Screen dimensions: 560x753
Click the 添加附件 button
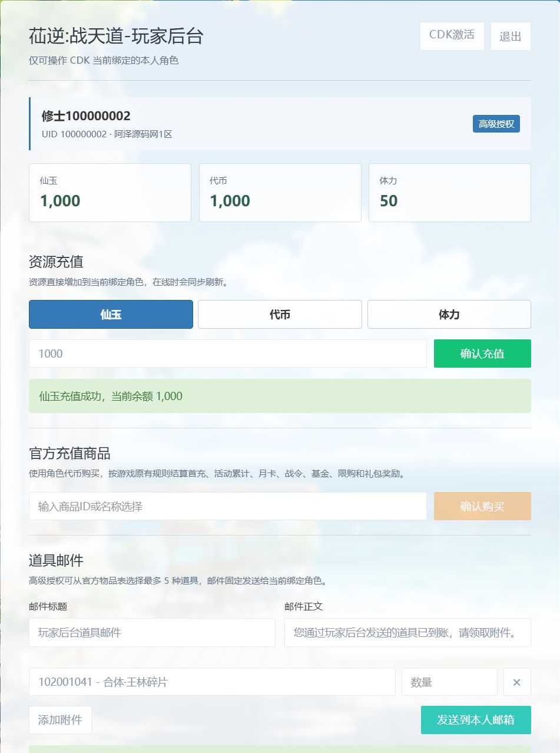click(x=60, y=720)
